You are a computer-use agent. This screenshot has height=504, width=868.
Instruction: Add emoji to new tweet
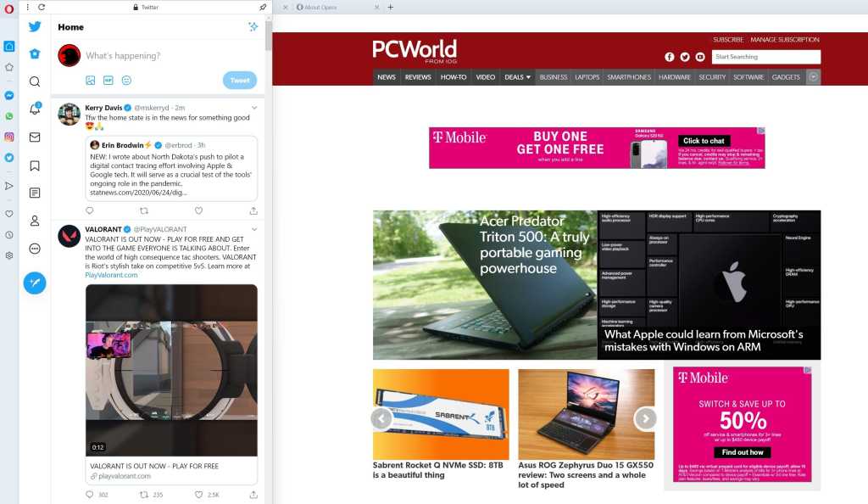[127, 81]
